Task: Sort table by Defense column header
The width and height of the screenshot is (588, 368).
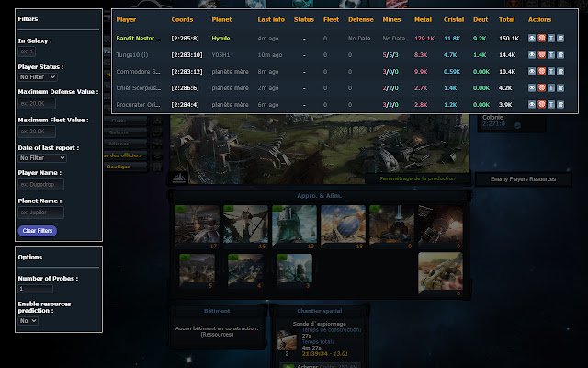Action: (361, 19)
